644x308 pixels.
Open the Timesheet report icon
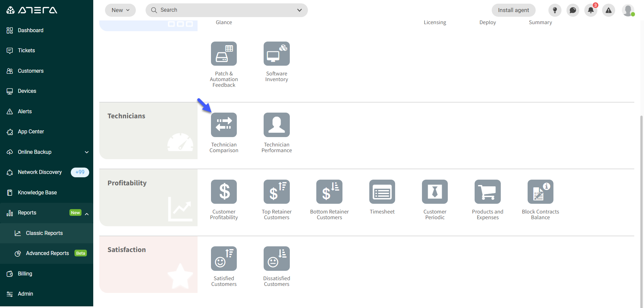pos(382,192)
